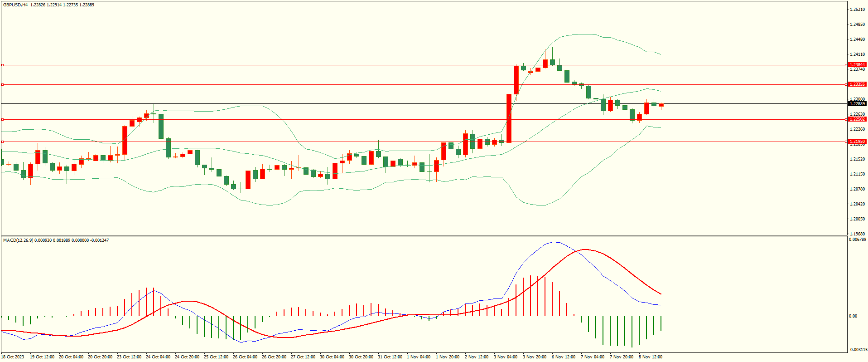Click the black current price label 1.22889

(x=857, y=104)
